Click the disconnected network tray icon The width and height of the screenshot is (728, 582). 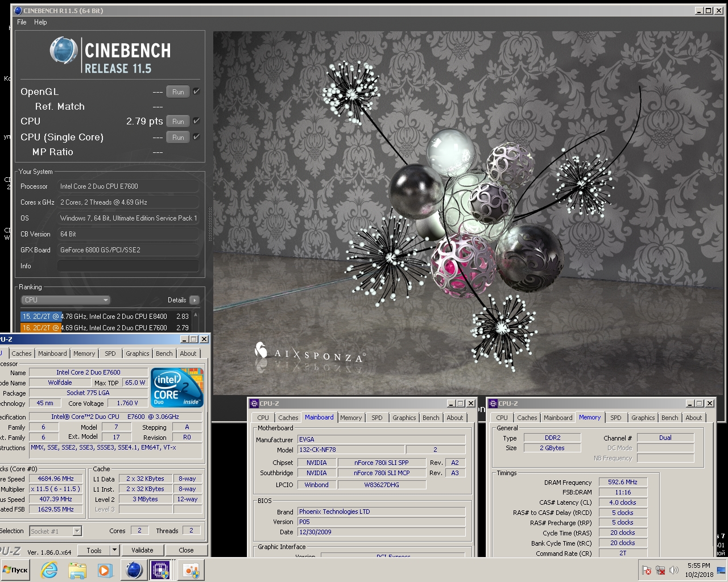pos(660,570)
